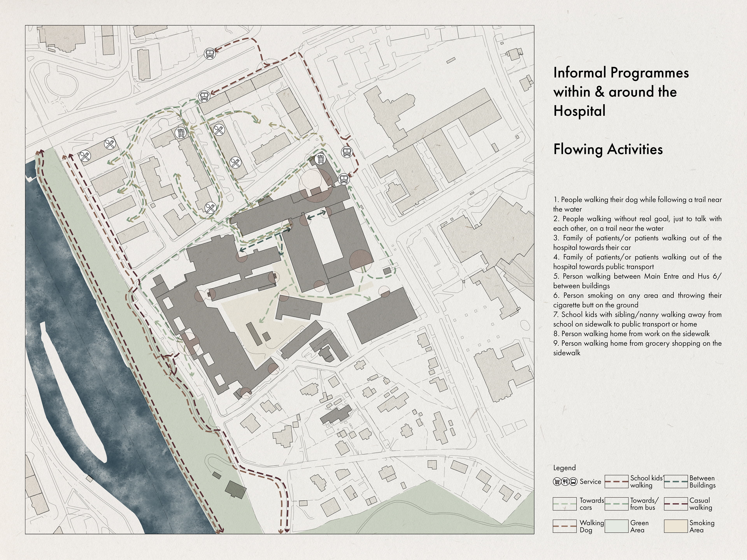Click the Smoking Area legend color swatch
Screen dimensions: 747x560
(676, 526)
